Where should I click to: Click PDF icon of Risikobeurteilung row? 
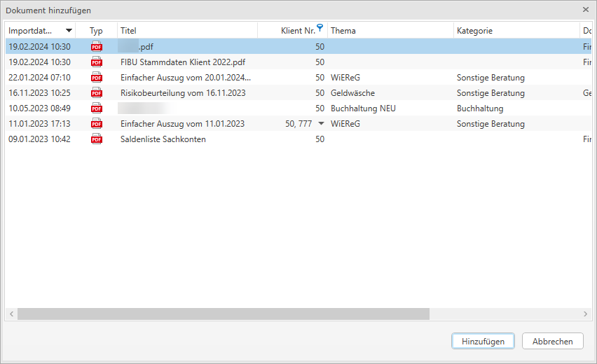[97, 93]
